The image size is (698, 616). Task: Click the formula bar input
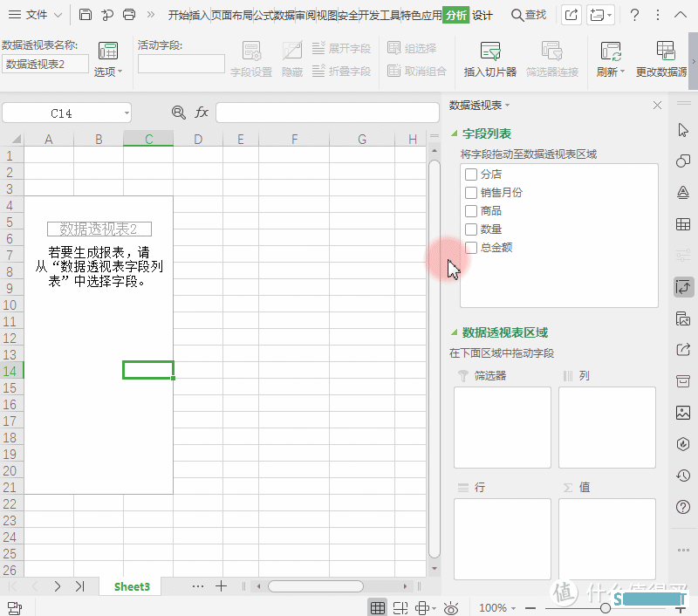click(x=328, y=113)
